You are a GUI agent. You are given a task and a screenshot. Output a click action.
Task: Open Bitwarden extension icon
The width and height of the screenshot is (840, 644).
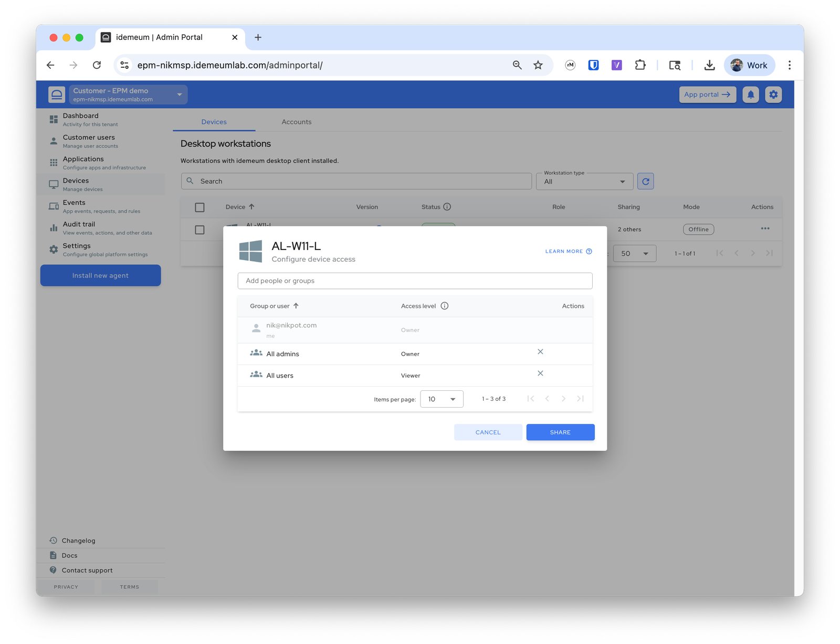coord(593,65)
